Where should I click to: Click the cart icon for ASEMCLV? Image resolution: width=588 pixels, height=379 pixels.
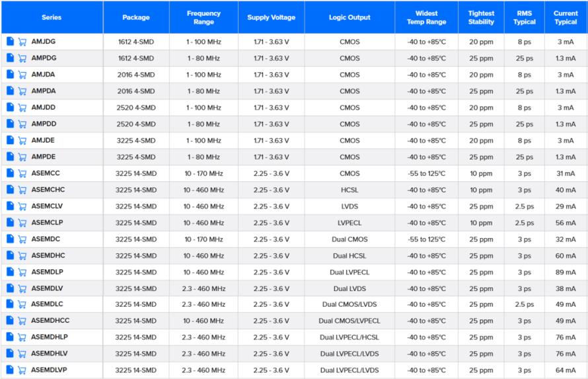(x=22, y=206)
